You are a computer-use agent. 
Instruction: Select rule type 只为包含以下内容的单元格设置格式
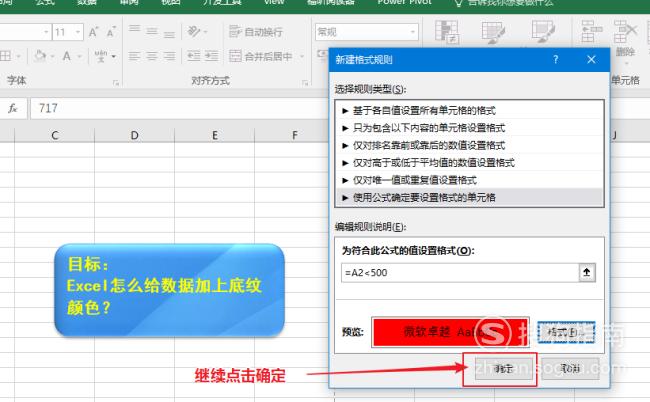(469, 128)
